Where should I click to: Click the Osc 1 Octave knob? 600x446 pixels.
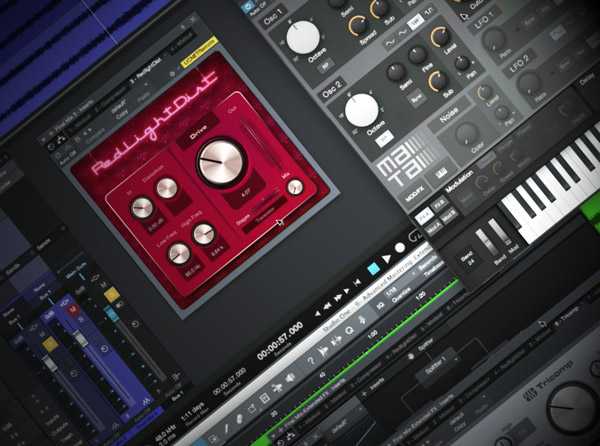coord(303,37)
